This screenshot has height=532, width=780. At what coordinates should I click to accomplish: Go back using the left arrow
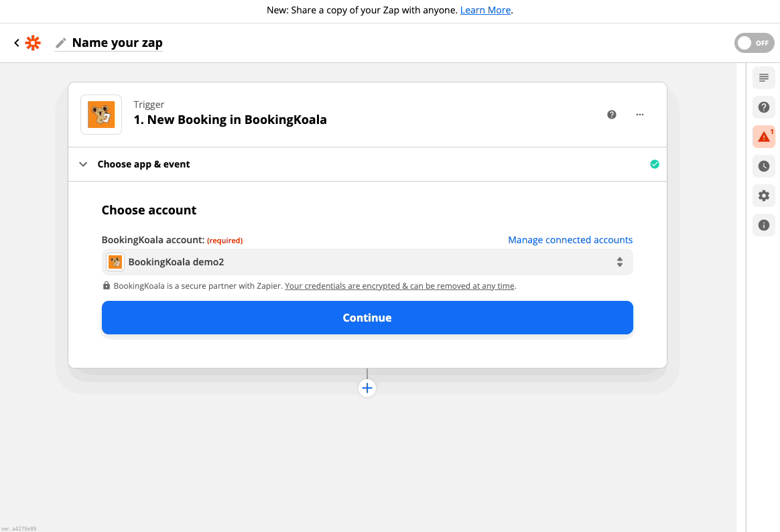coord(17,43)
